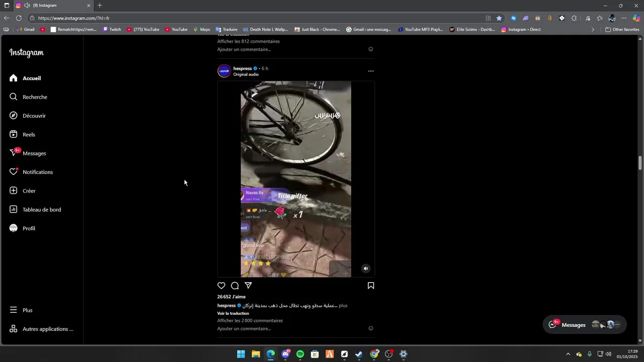Open a new browser tab
644x362 pixels.
pyautogui.click(x=100, y=6)
